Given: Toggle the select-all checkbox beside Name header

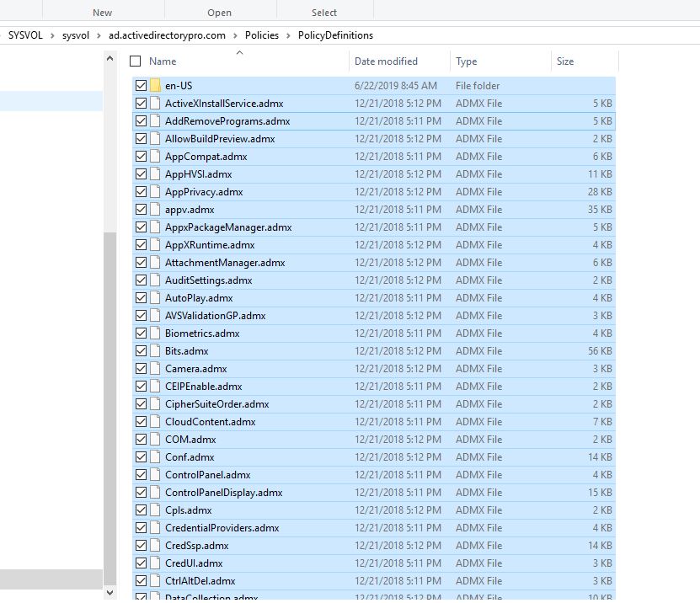Looking at the screenshot, I should tap(136, 61).
